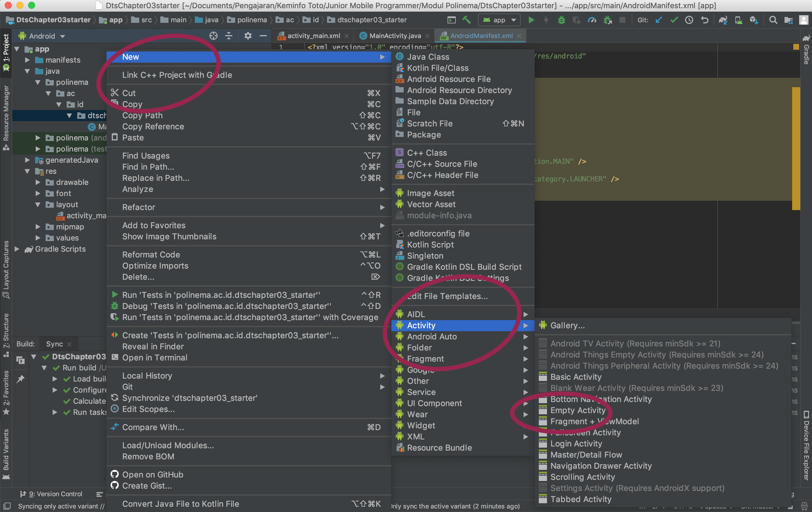Expand the mipmap folder under res
812x512 pixels.
[x=38, y=227]
